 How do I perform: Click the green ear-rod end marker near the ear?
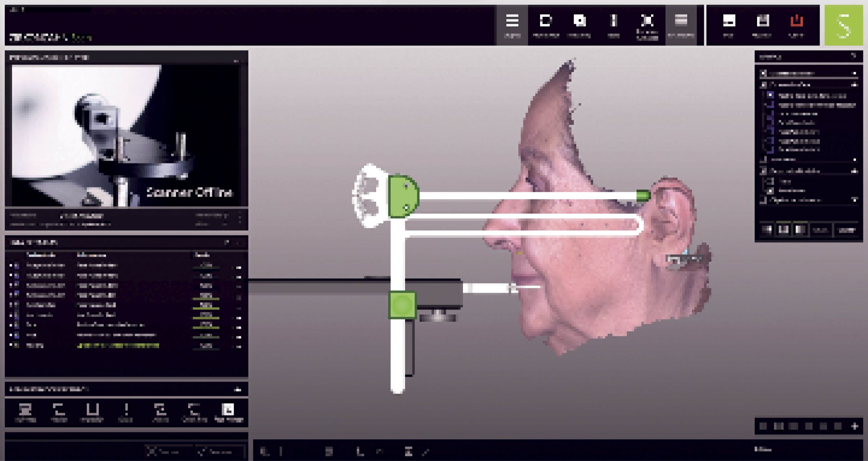pyautogui.click(x=643, y=195)
